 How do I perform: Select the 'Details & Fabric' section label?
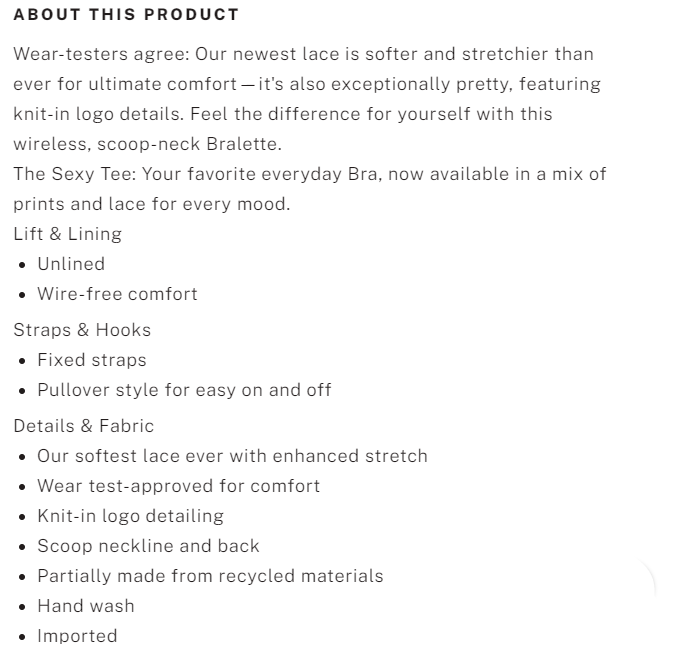coord(84,426)
